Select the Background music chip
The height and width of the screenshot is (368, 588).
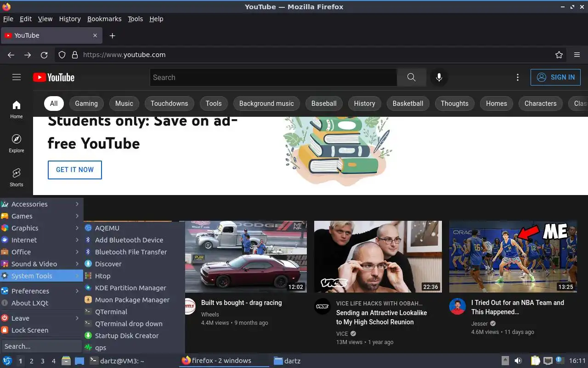266,103
